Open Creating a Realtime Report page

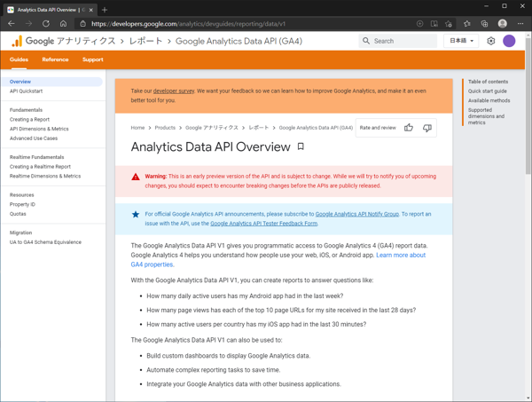tap(40, 167)
